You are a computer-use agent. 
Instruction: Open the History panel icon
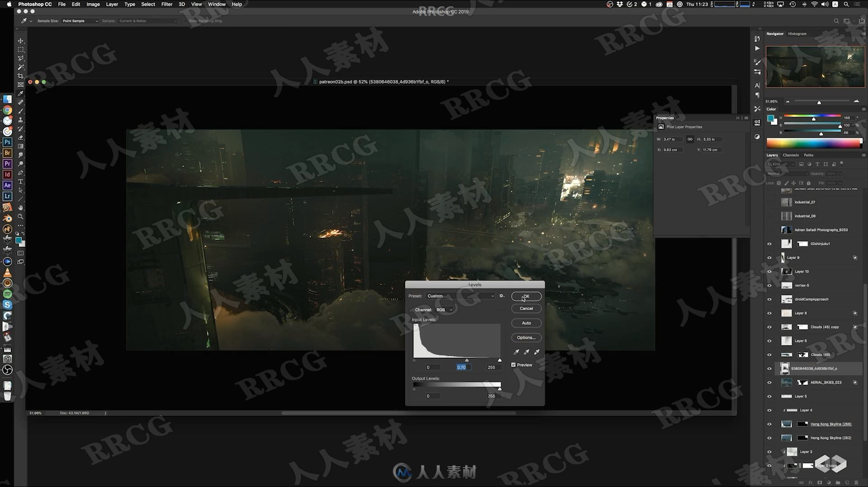(x=757, y=39)
